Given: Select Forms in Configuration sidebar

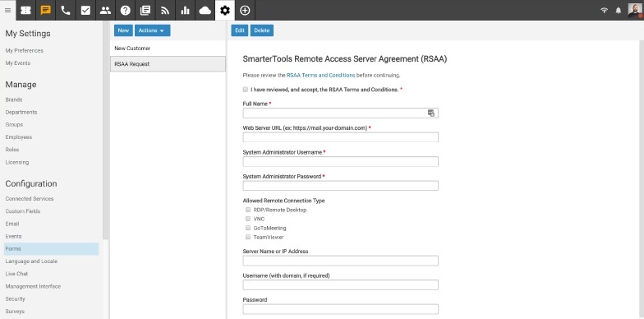Looking at the screenshot, I should [x=51, y=248].
